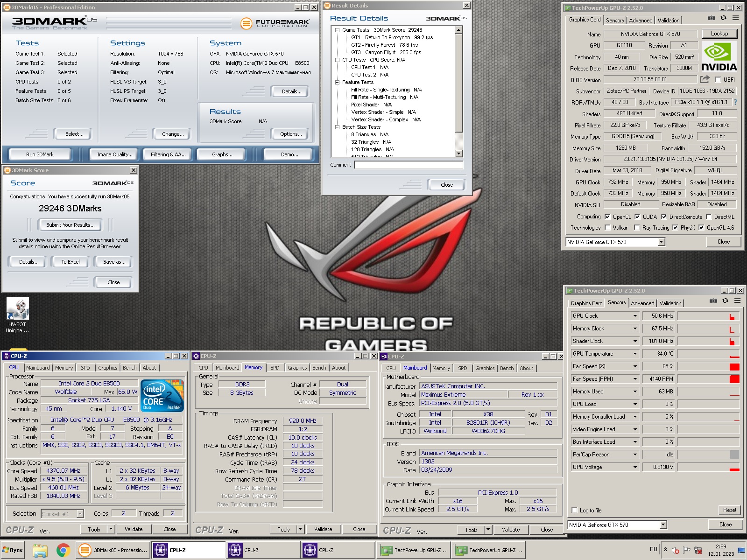The image size is (747, 560).
Task: Select first TechPowerUp GPU-Z taskbar item
Action: click(x=414, y=550)
